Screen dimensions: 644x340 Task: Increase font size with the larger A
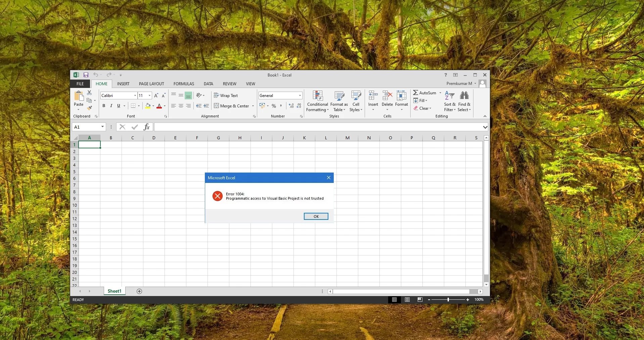pyautogui.click(x=156, y=96)
